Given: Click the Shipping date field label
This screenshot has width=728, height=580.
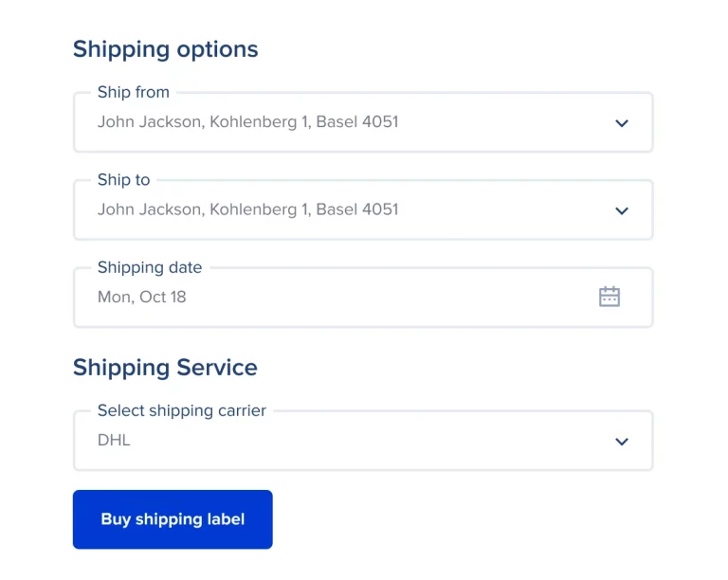Looking at the screenshot, I should point(150,267).
